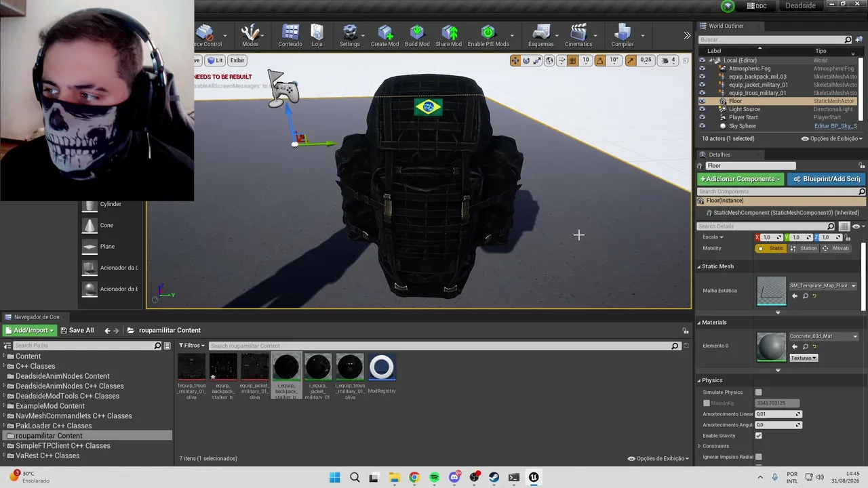Collapse the Materials section
868x488 pixels.
pyautogui.click(x=699, y=323)
